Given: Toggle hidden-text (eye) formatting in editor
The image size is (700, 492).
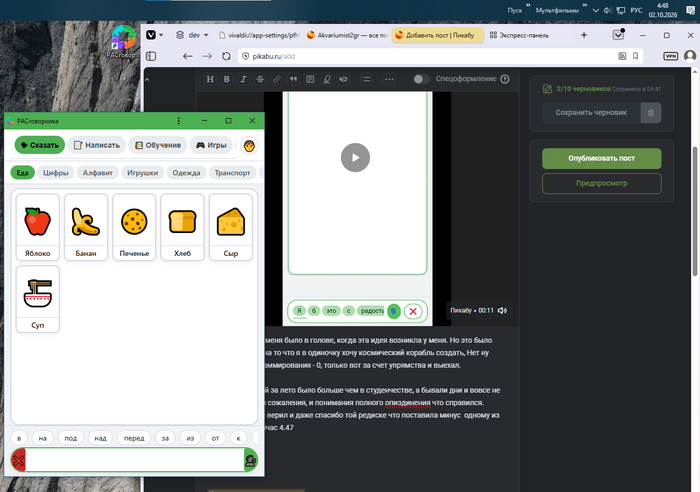Looking at the screenshot, I should (x=343, y=79).
